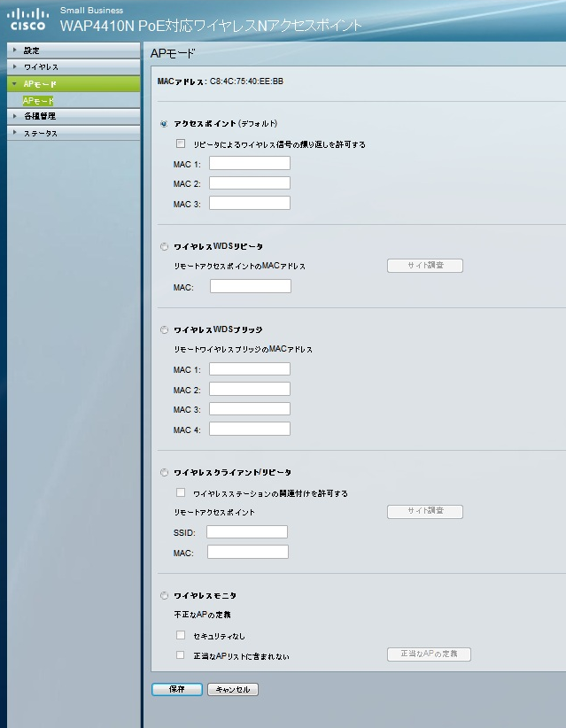Enable リピータによるワイヤレス信号の繰り返しを許可する checkbox
This screenshot has height=728, width=566.
(181, 144)
